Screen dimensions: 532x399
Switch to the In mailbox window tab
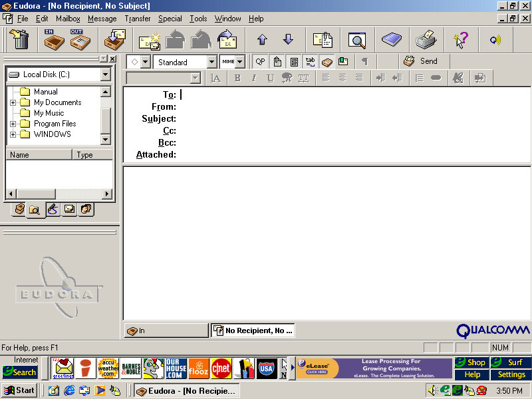(x=166, y=331)
